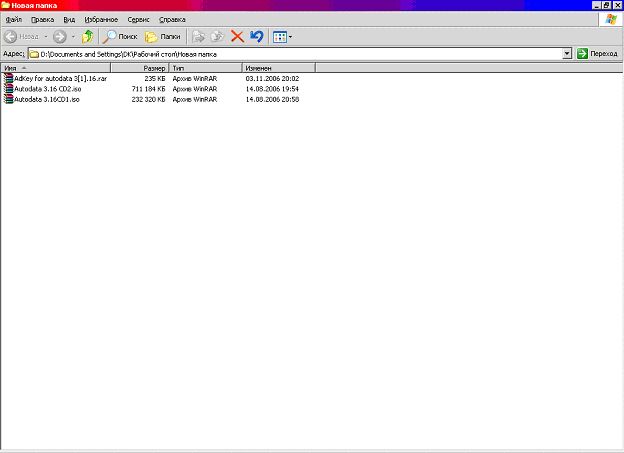The height and width of the screenshot is (453, 624).
Task: Close the Новая папка window
Action: click(617, 5)
